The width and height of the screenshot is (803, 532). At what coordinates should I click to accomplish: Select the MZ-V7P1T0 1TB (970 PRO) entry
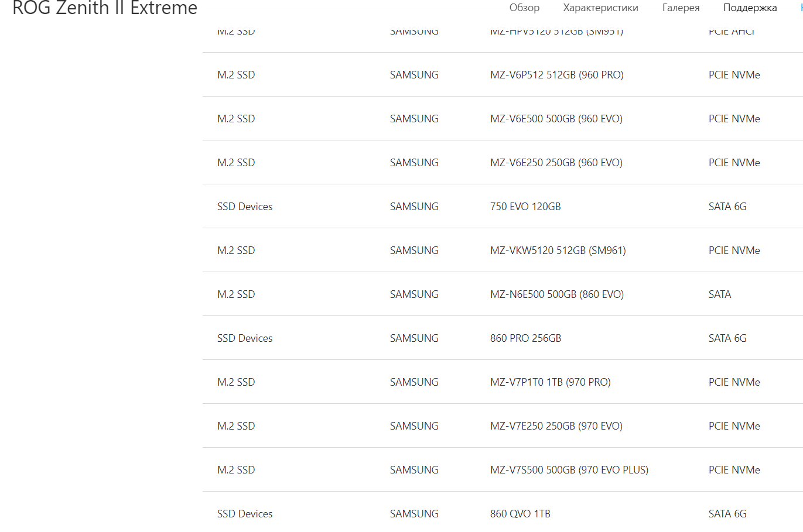pyautogui.click(x=550, y=382)
